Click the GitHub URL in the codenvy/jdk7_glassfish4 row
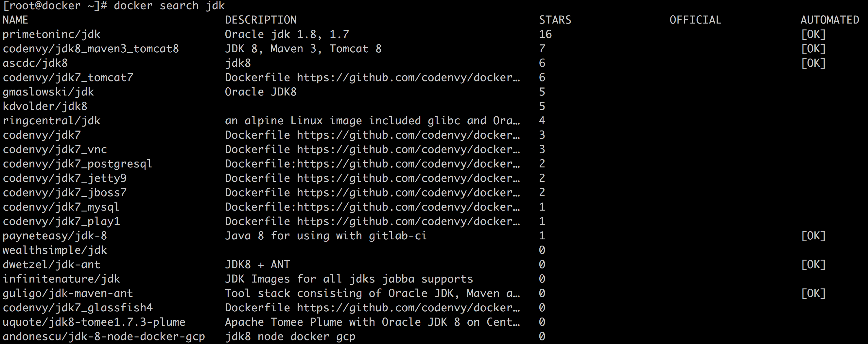Viewport: 868px width, 344px height. coord(408,308)
